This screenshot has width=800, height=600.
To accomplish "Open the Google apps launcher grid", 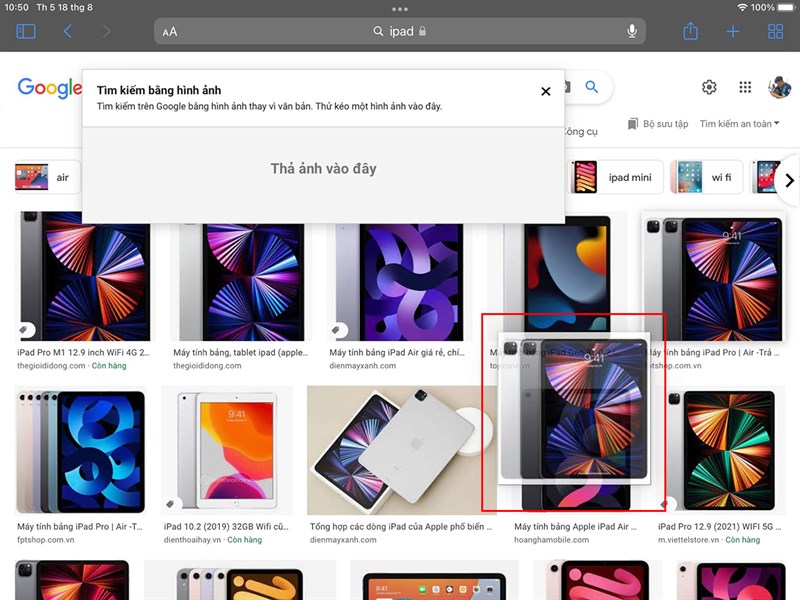I will 745,87.
